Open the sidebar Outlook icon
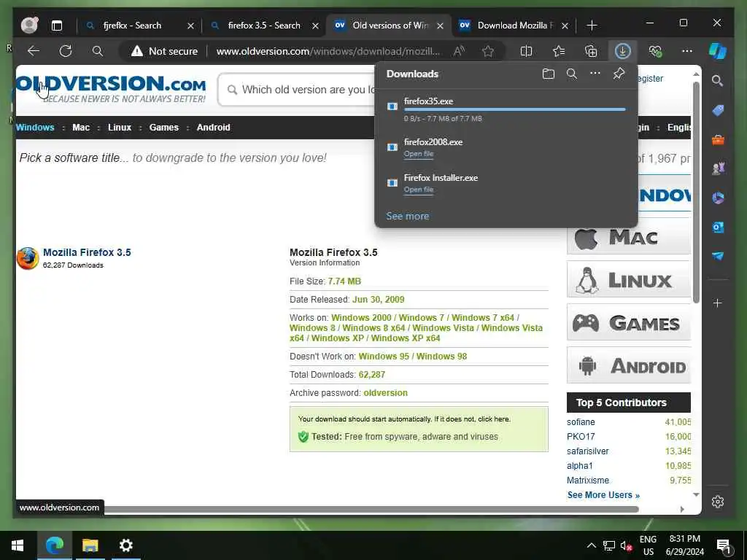The width and height of the screenshot is (747, 560). 718,227
